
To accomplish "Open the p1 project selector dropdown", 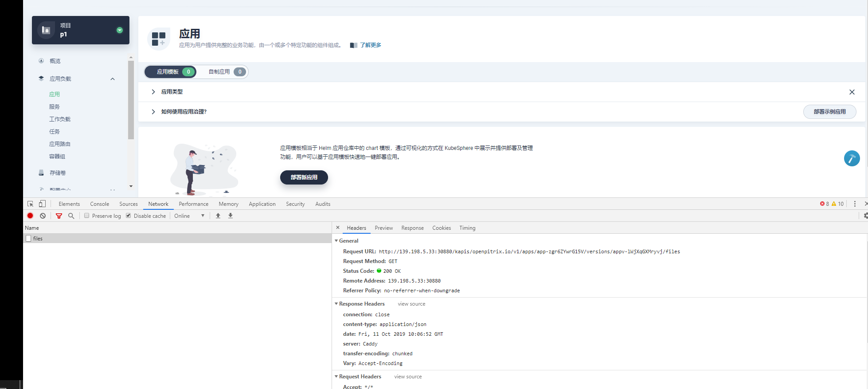I will pos(119,30).
